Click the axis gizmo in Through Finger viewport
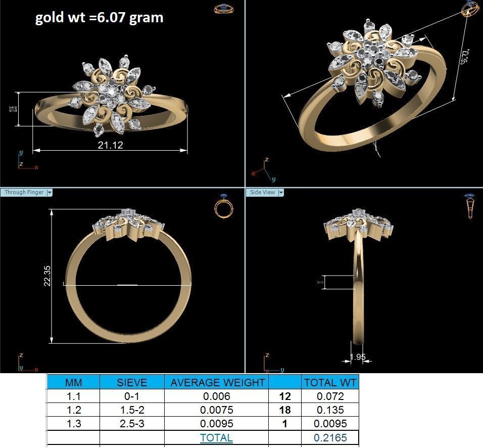Screen dimensions: 483x448 [28, 362]
